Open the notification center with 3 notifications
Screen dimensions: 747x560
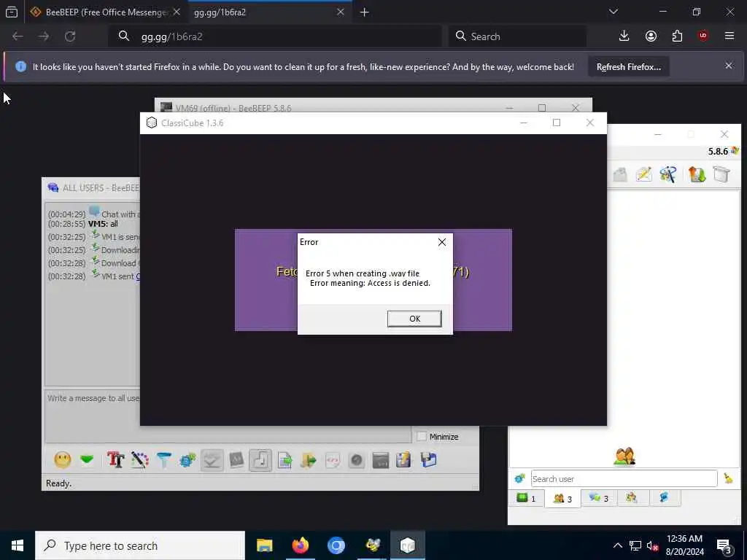[x=724, y=546]
